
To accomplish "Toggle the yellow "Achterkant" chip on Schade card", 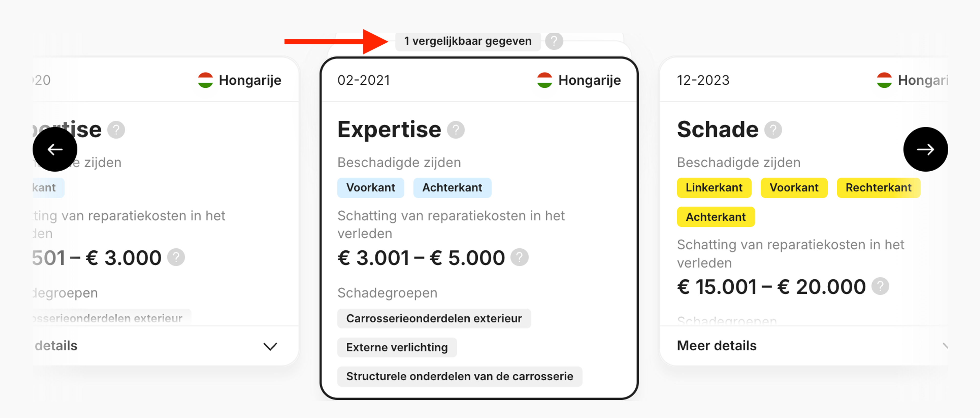I will (x=716, y=217).
